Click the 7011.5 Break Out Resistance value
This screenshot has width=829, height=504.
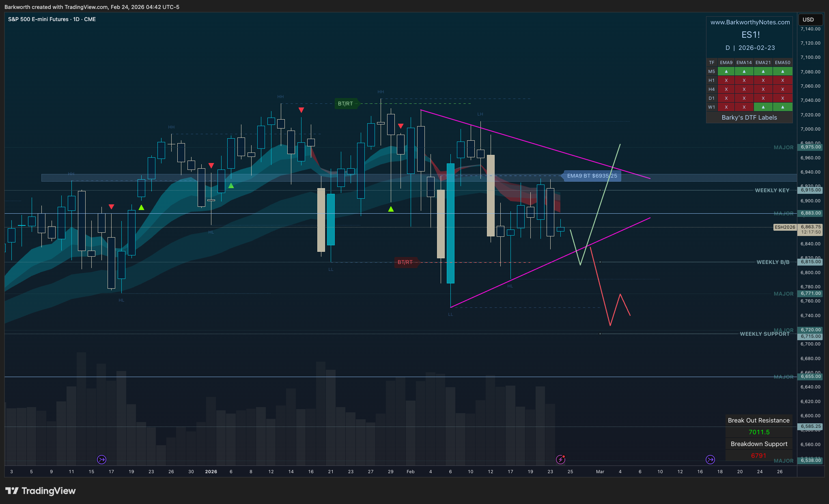pos(759,432)
